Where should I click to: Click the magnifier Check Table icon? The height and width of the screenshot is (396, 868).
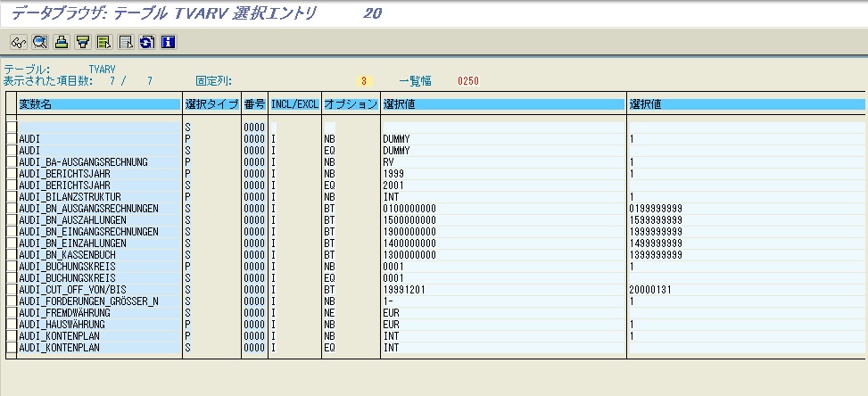(39, 41)
